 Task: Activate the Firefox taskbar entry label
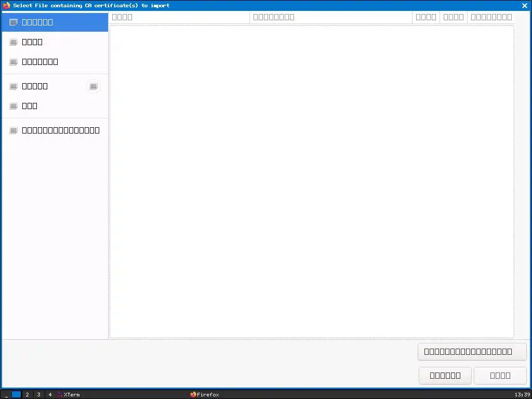pos(208,394)
